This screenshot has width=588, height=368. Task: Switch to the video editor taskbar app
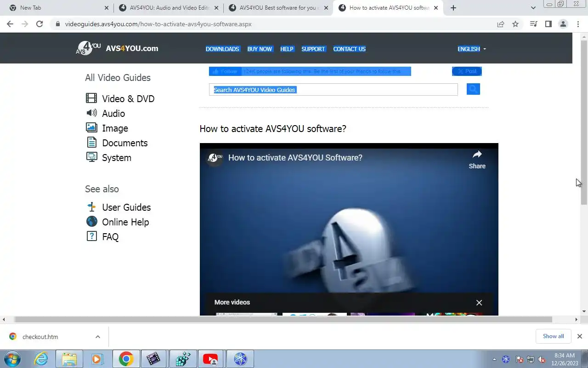pyautogui.click(x=153, y=359)
